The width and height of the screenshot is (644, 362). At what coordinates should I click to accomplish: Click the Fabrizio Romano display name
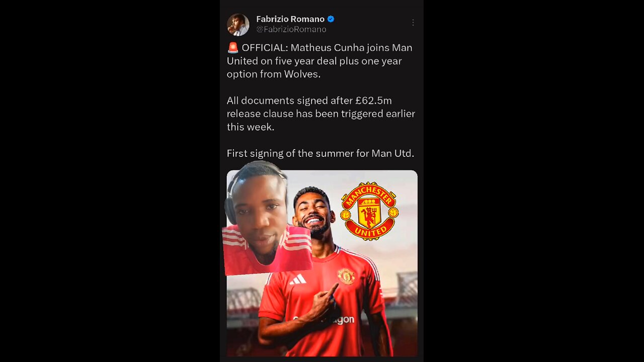click(x=290, y=19)
